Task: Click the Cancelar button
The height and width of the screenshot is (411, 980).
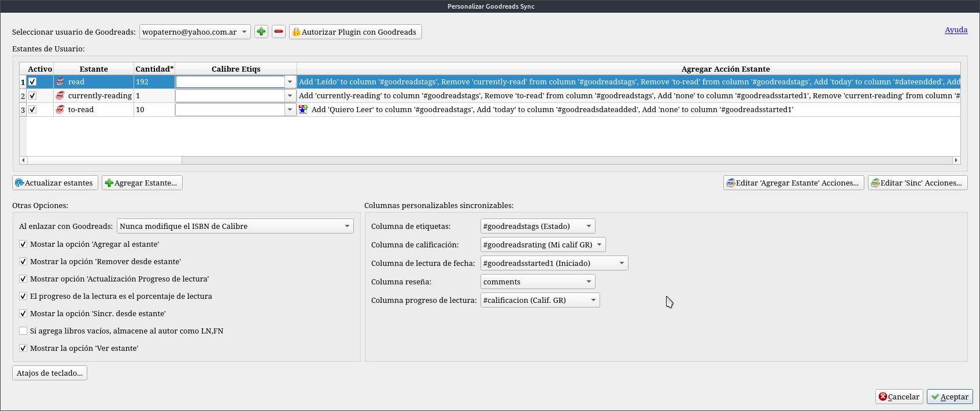Action: tap(899, 397)
